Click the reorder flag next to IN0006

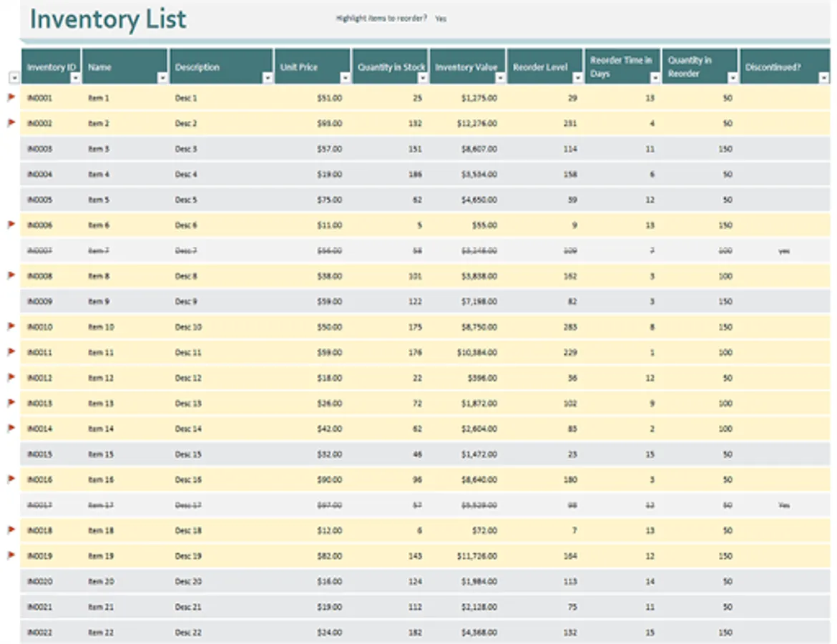point(11,225)
